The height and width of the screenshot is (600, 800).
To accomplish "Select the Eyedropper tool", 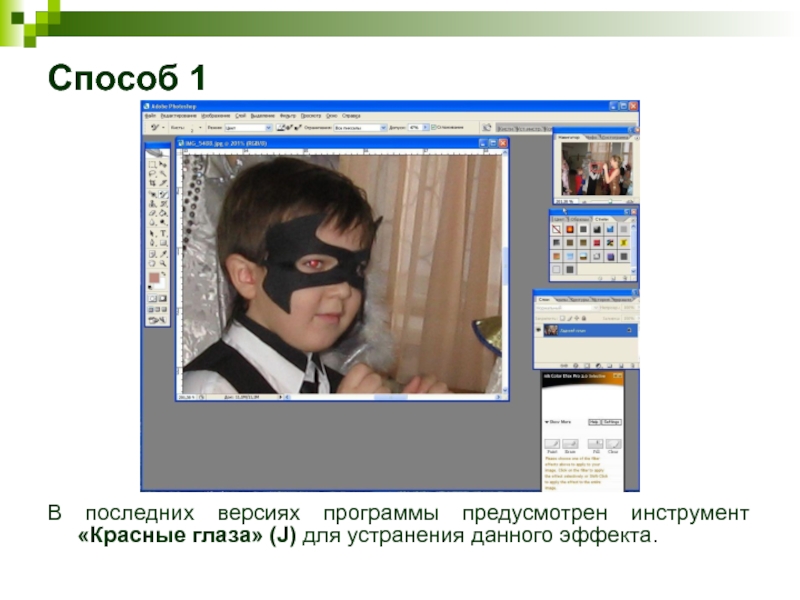I will (x=163, y=254).
